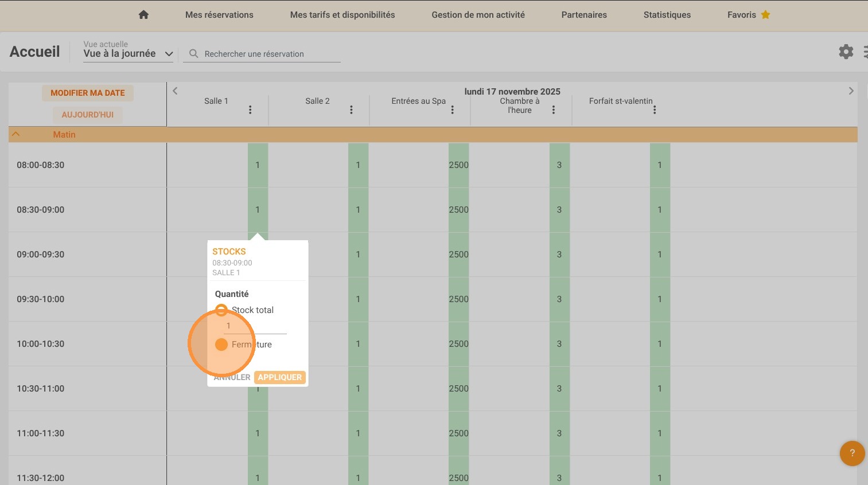Click Salle 2 stock cell at 11:00-11:30
The image size is (868, 485).
(358, 433)
